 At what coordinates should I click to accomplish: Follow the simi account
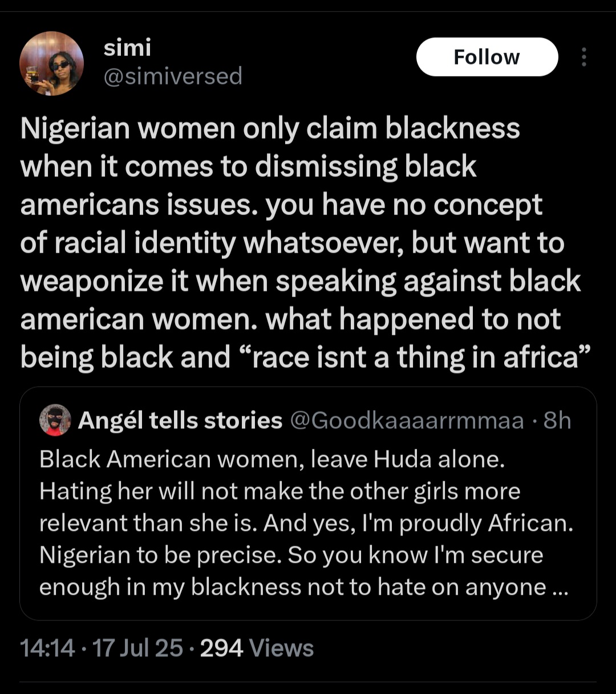click(x=487, y=57)
